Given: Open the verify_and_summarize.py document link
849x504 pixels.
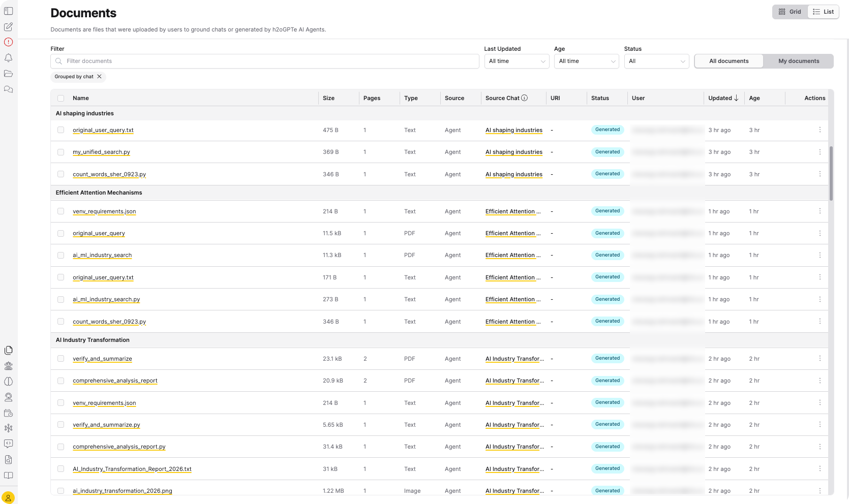Looking at the screenshot, I should point(106,425).
